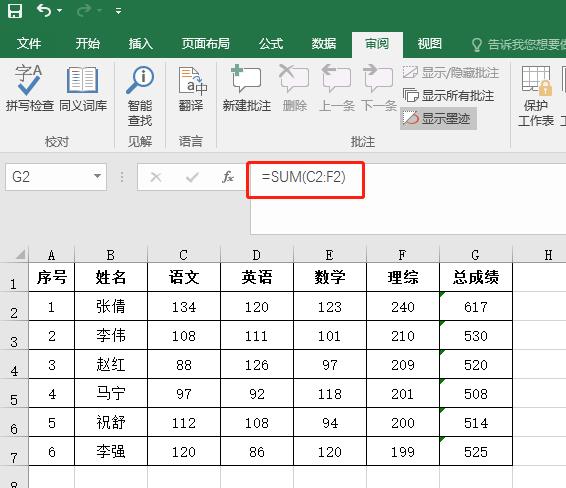
Task: Click the Select All corner triangle
Action: click(x=20, y=254)
